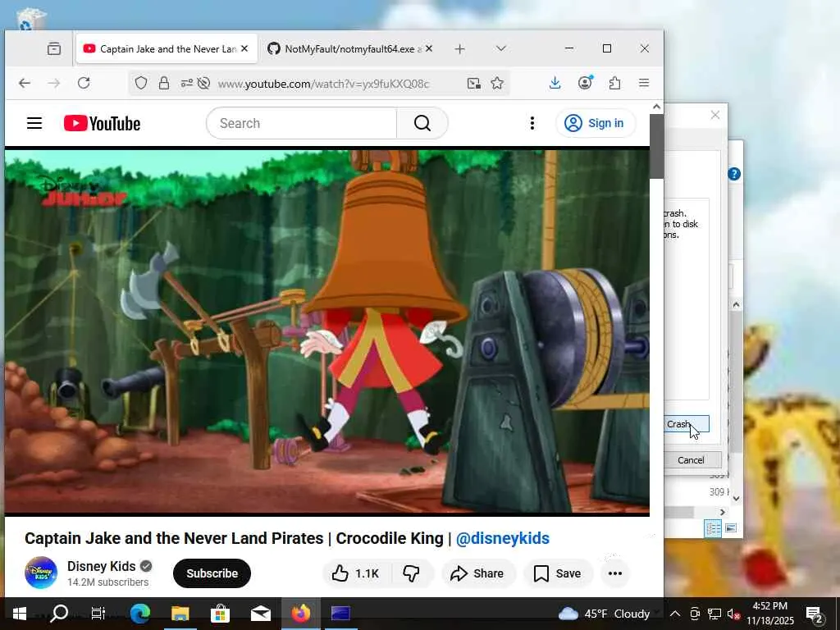Click the Explorer list scroll up arrow
This screenshot has width=840, height=630.
736,305
